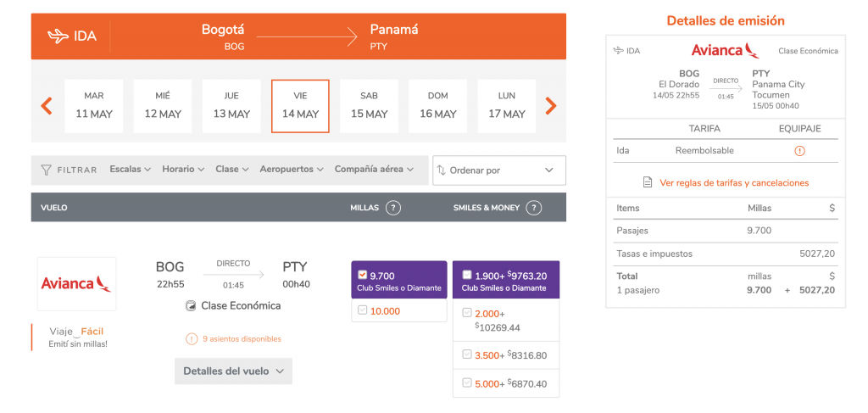Screen dimensions: 868x413
Task: Click the Viaje Fácil promo label
Action: click(76, 332)
